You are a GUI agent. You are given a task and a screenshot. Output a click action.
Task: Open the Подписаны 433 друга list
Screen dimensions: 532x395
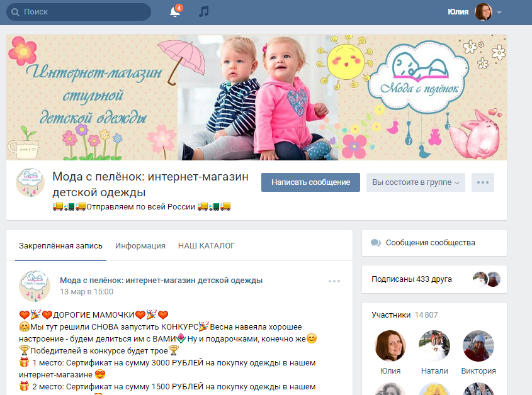[412, 279]
